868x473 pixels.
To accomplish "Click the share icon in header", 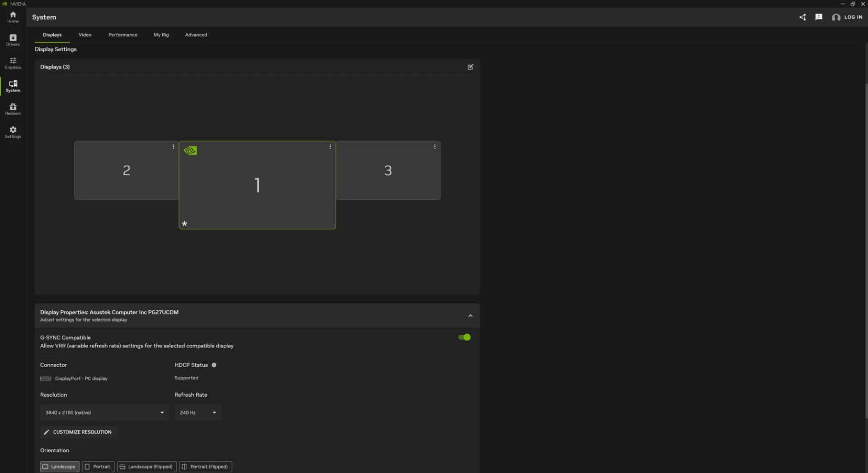I will coord(802,17).
